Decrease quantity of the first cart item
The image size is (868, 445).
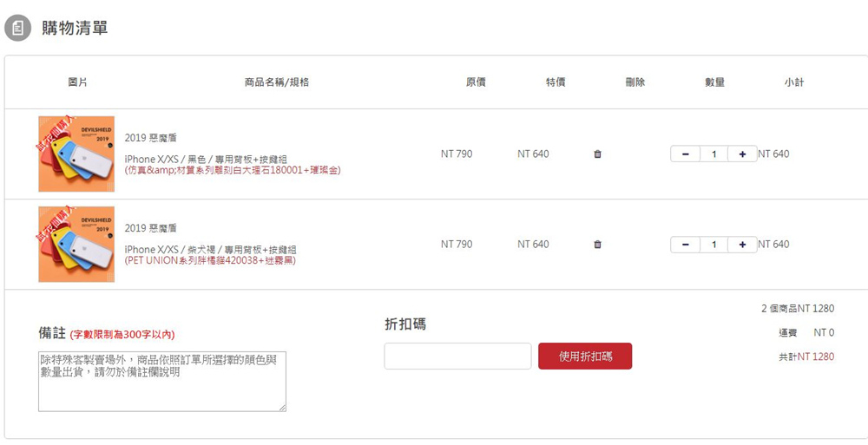pos(686,154)
